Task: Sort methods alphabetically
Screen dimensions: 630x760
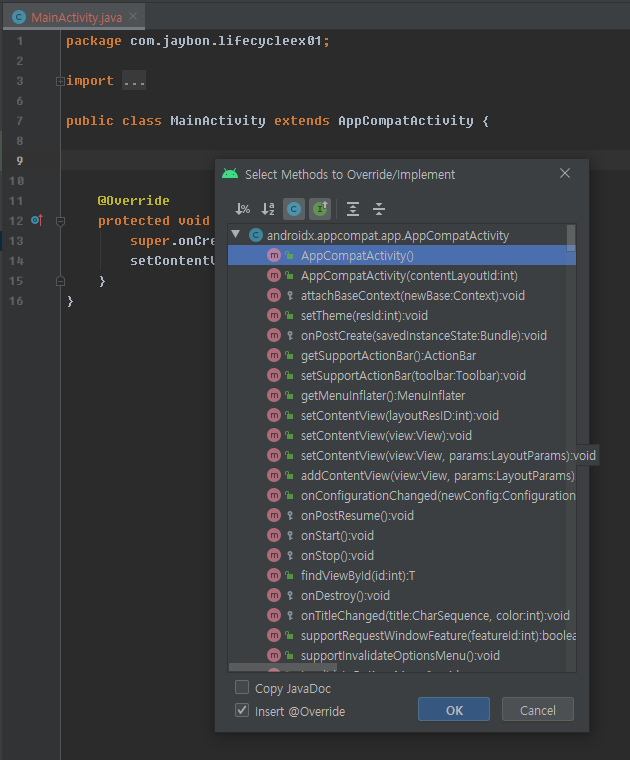Action: click(x=268, y=209)
